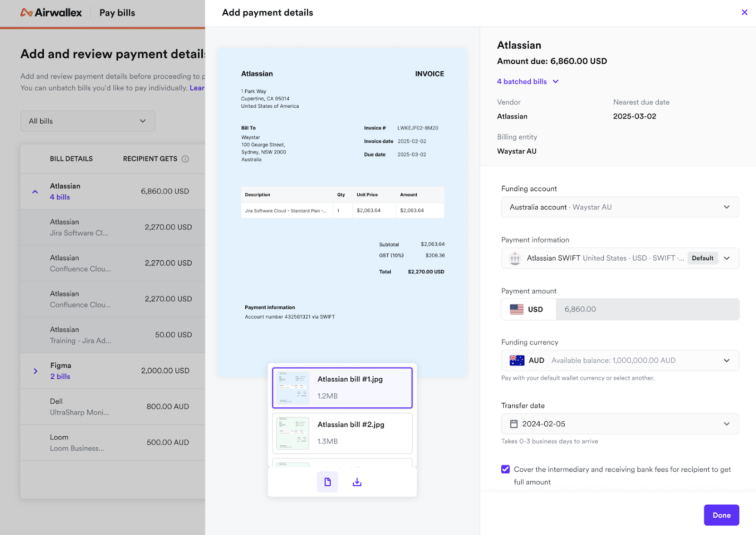Click the Done button
Viewport: 756px width, 535px height.
[x=722, y=515]
